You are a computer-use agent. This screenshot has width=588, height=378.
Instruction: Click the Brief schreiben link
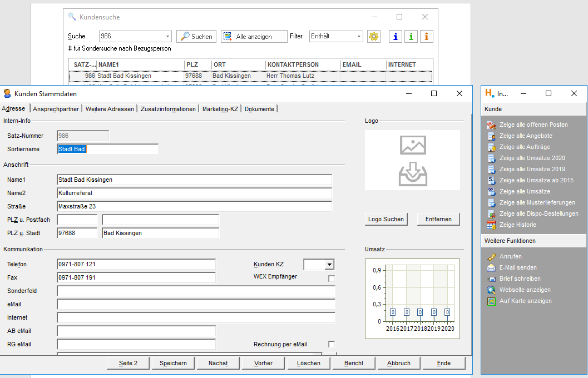pyautogui.click(x=520, y=278)
